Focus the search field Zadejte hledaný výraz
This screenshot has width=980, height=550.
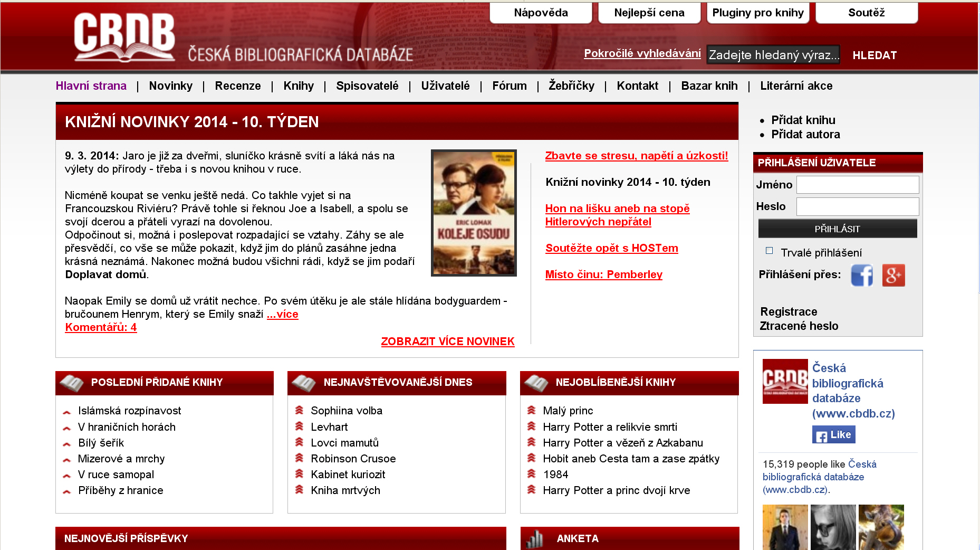[x=773, y=55]
